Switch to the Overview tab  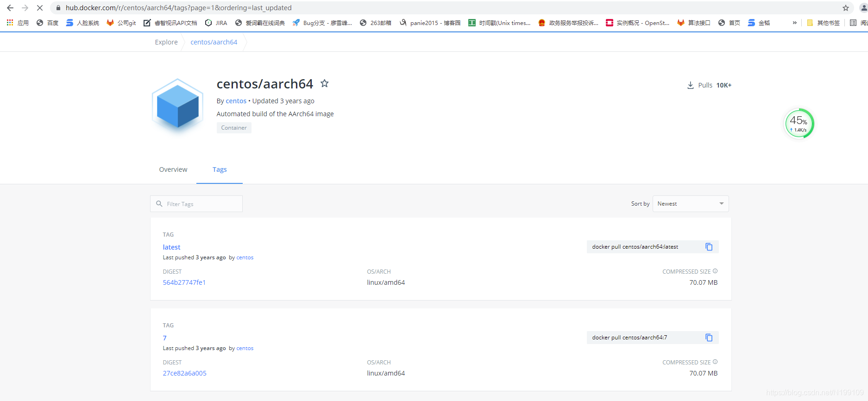(x=173, y=169)
